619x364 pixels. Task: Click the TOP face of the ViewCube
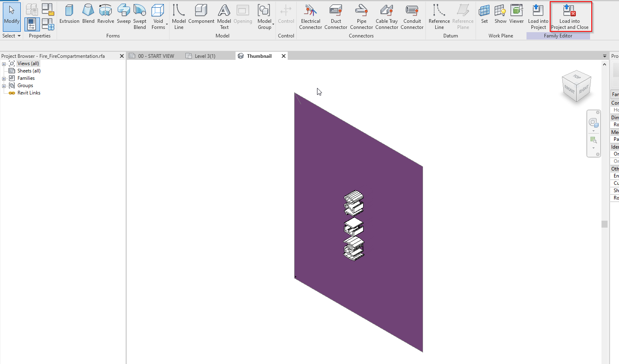577,77
